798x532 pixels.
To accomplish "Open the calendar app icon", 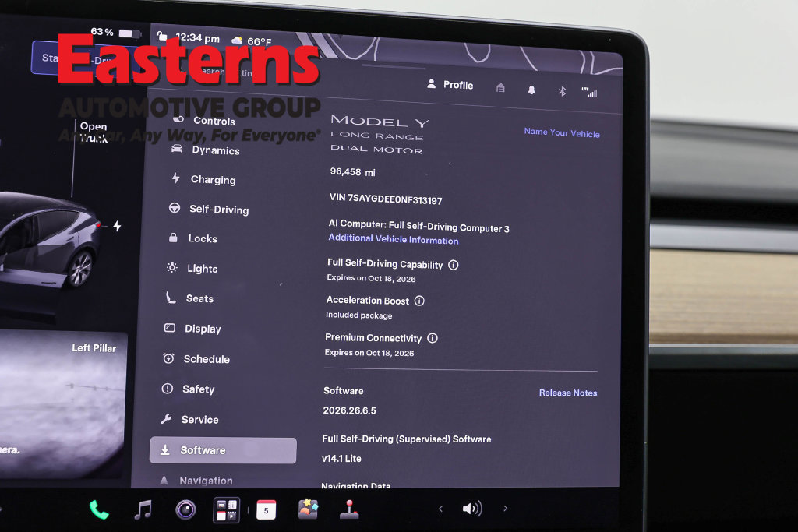I will tap(267, 510).
